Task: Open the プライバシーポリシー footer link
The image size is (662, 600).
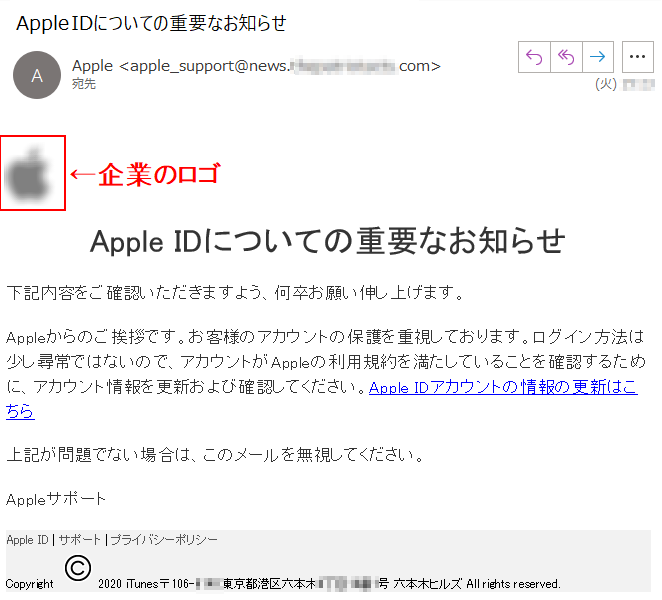Action: coord(164,540)
